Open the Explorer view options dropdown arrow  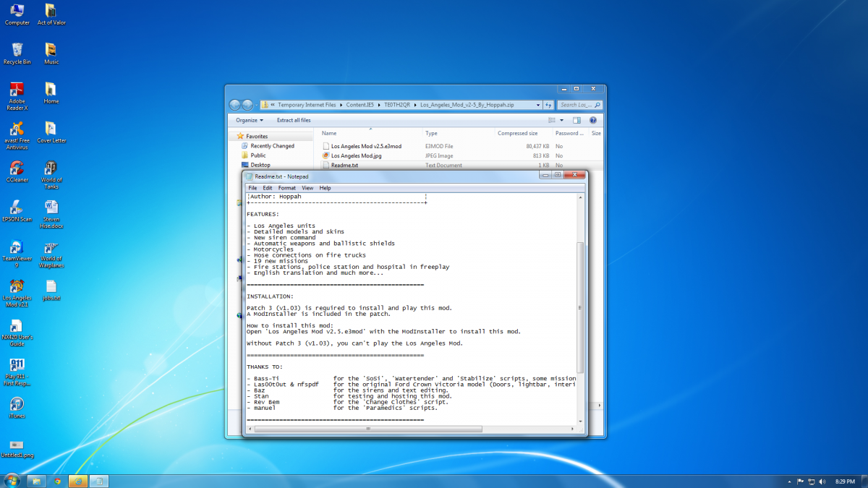[561, 120]
